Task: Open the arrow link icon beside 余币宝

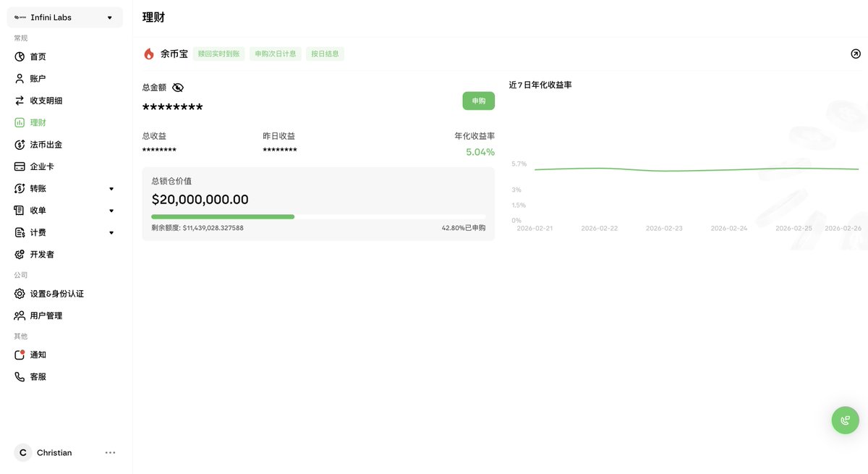Action: pyautogui.click(x=856, y=54)
